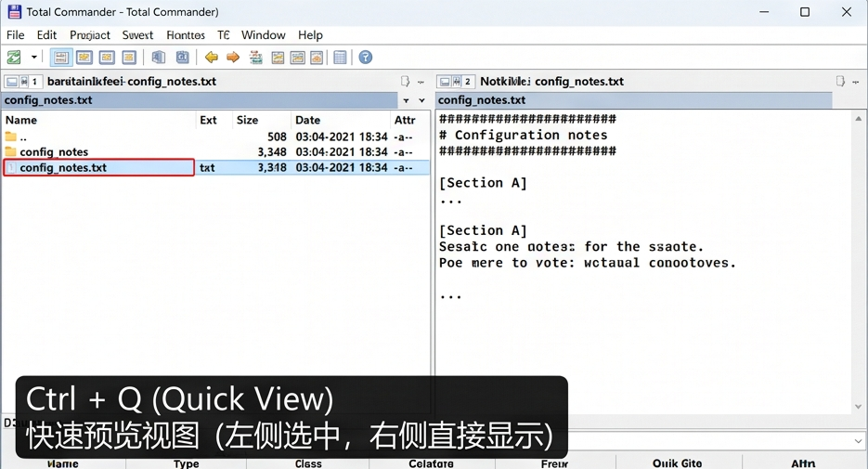Image resolution: width=868 pixels, height=469 pixels.
Task: Click the first '[Section A]' line in preview
Action: pos(483,183)
